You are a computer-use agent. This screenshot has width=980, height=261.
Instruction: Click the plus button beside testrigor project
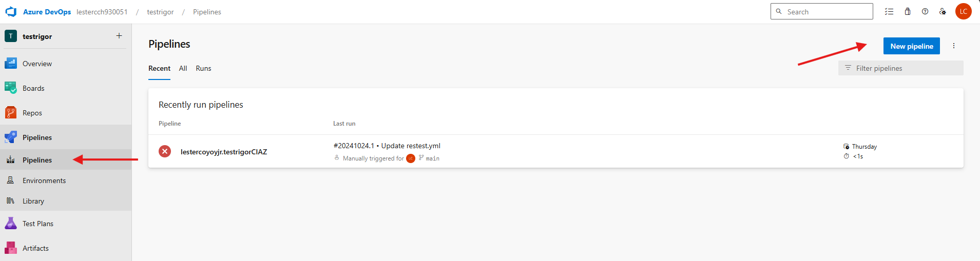point(119,36)
